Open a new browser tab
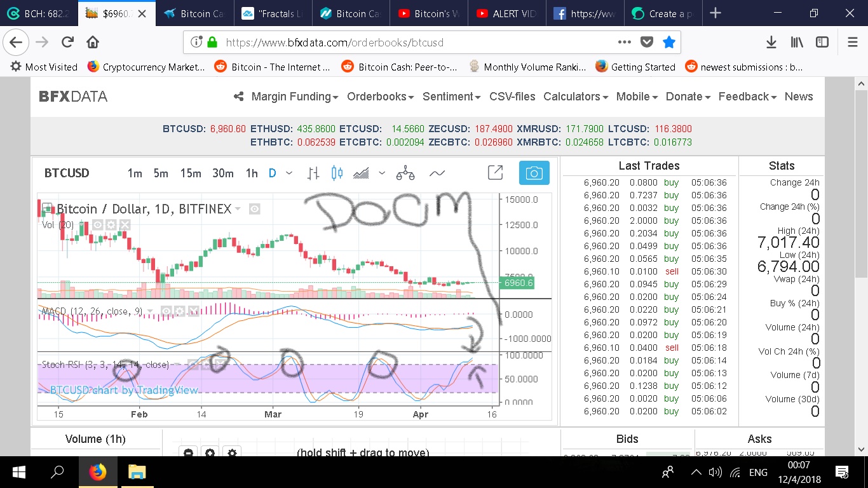 [x=715, y=13]
